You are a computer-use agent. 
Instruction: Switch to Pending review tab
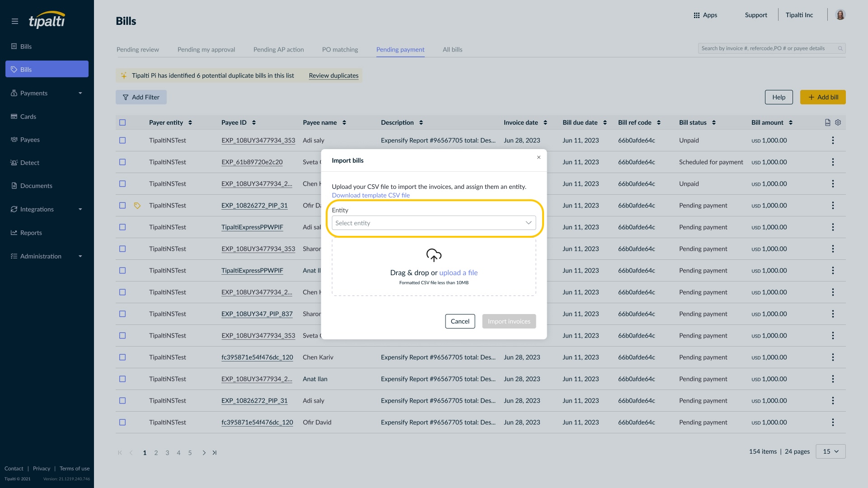pos(138,50)
